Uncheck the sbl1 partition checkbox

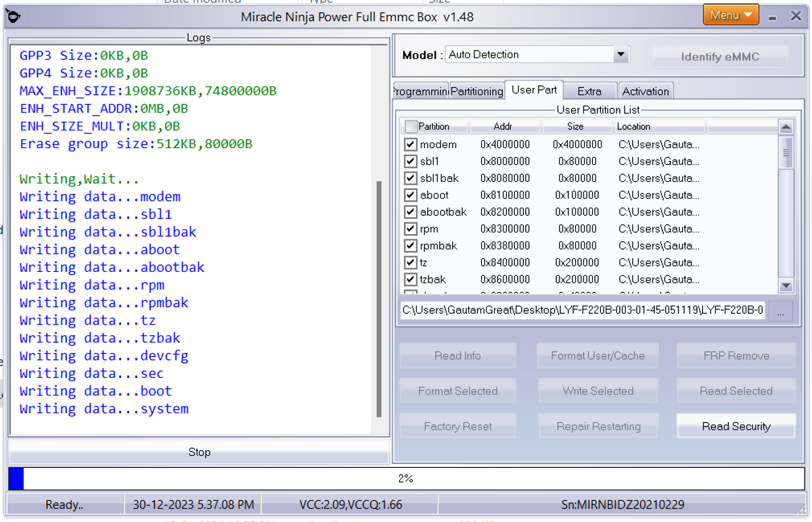click(410, 162)
